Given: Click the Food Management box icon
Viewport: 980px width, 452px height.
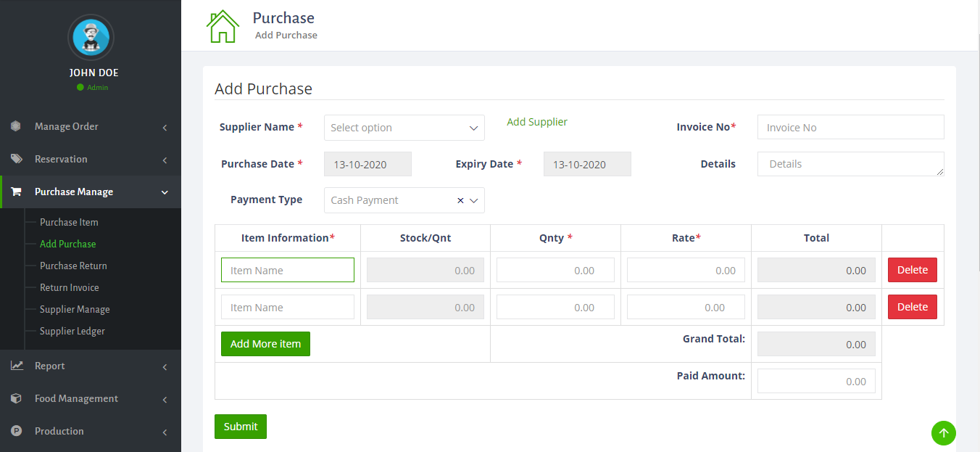Looking at the screenshot, I should [x=16, y=398].
